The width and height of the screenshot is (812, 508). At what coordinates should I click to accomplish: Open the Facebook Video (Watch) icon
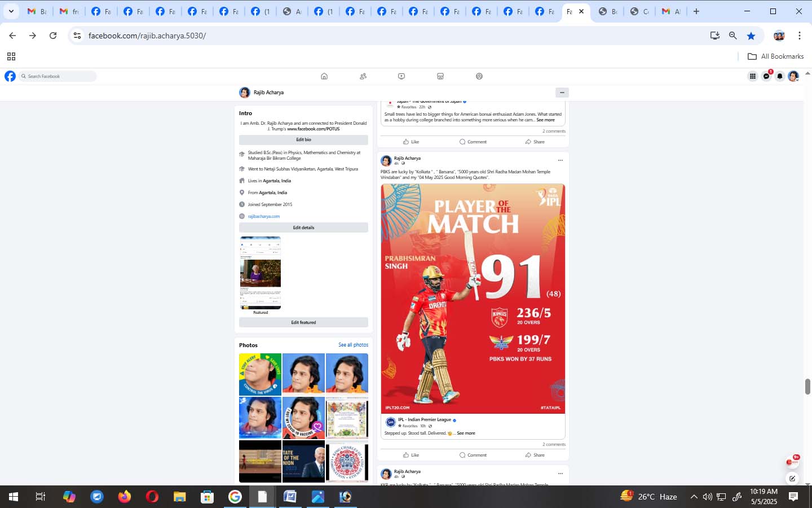coord(401,76)
